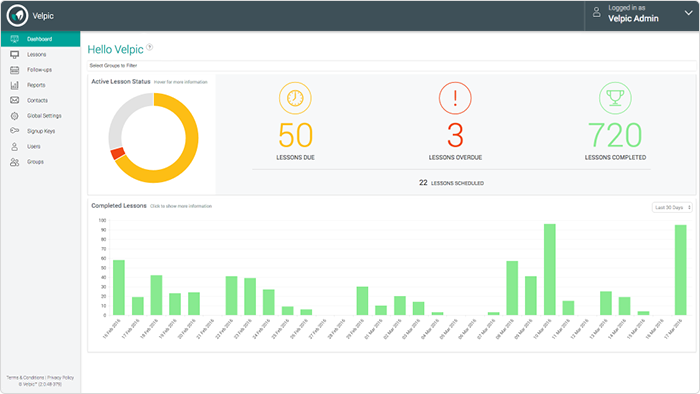Click the user avatar icon in header
Screen dimensions: 700x394
(596, 12)
